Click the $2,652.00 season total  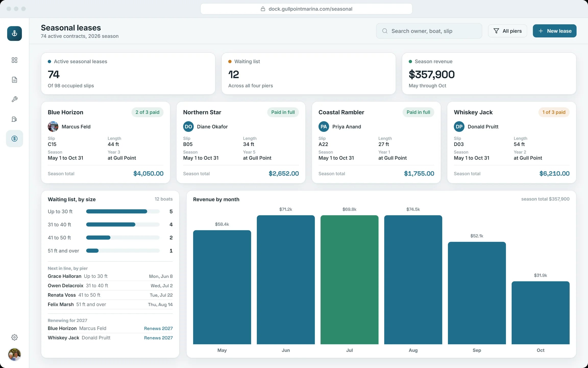(x=284, y=174)
